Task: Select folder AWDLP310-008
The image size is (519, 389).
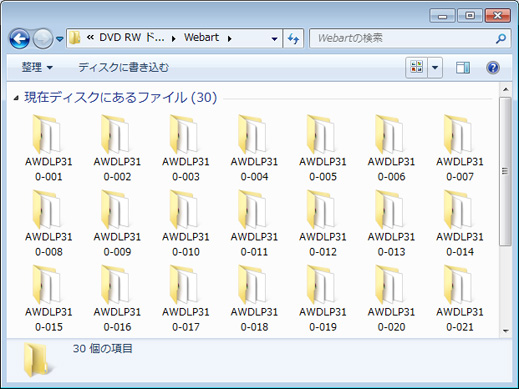Action: tap(49, 223)
